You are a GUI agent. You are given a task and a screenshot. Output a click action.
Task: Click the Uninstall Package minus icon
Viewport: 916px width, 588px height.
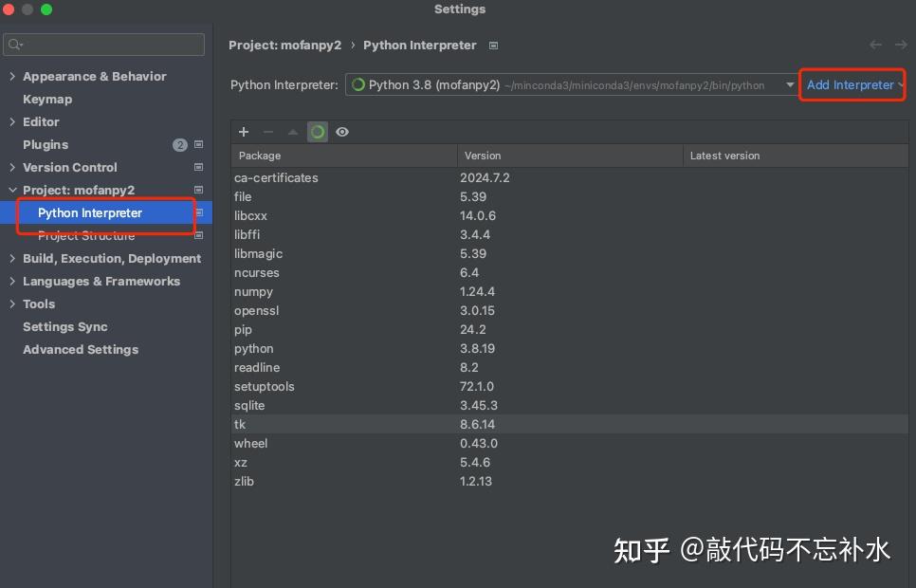click(x=266, y=132)
